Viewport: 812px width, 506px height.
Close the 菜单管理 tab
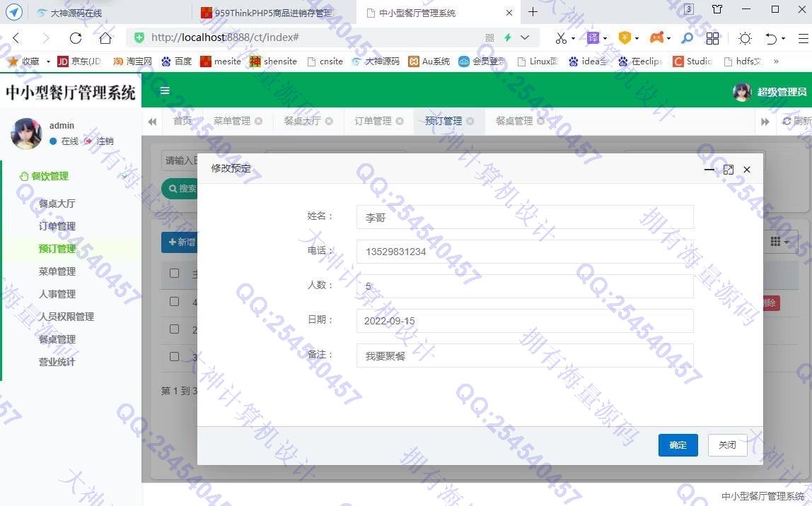click(x=258, y=121)
